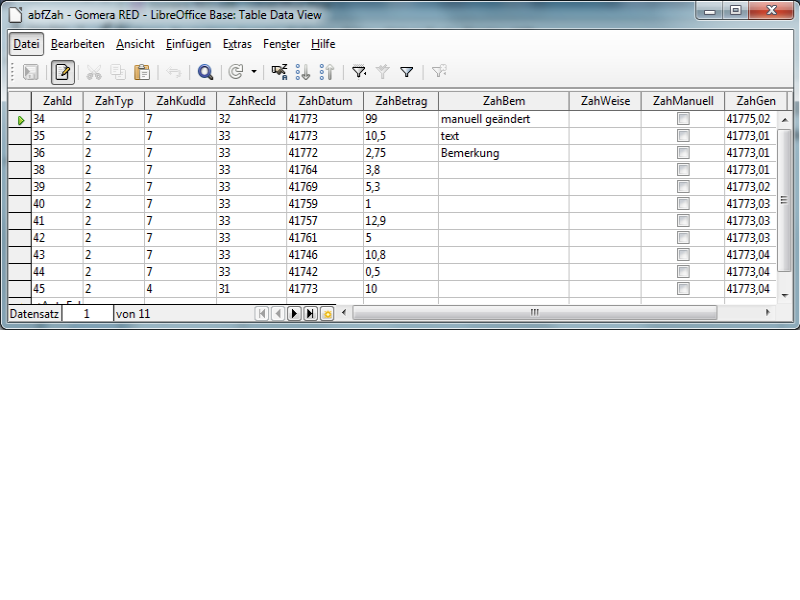Sort ascending using the toolbar icon

(303, 72)
